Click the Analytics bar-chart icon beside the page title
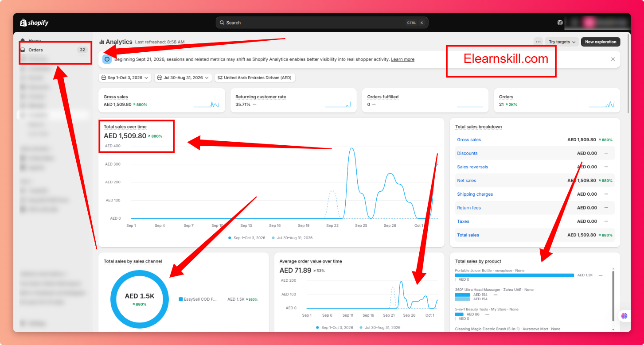Screen dimensions: 644x345 (101, 42)
